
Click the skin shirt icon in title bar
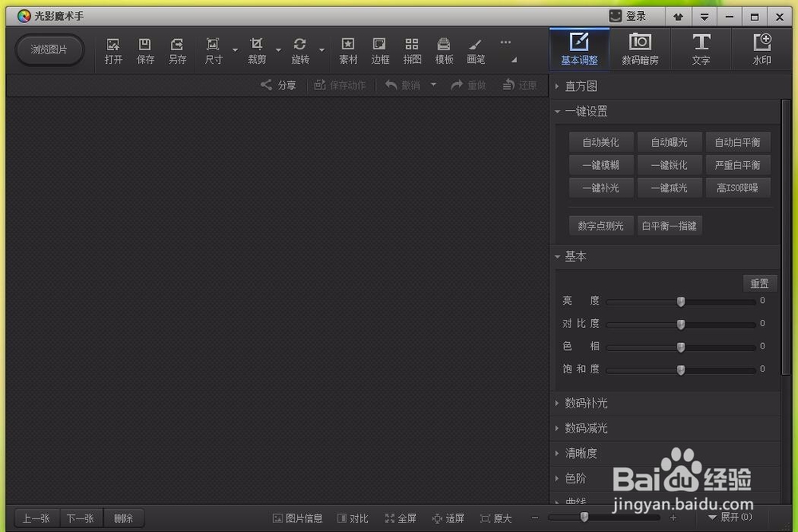tap(678, 17)
